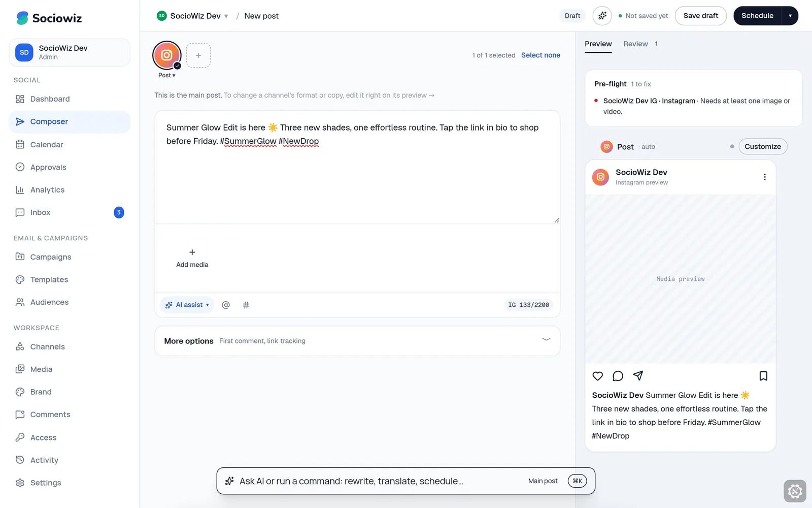Open Channels in the sidebar
The width and height of the screenshot is (812, 508).
[70, 347]
